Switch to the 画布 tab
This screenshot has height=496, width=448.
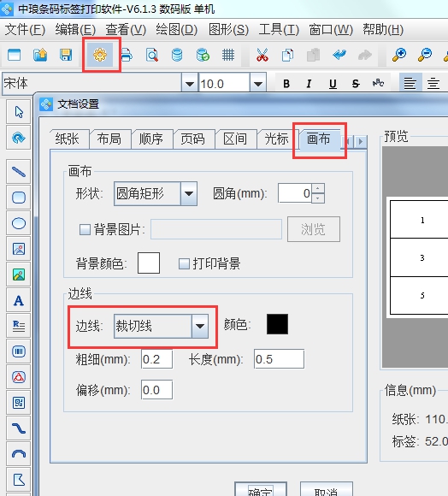click(319, 139)
